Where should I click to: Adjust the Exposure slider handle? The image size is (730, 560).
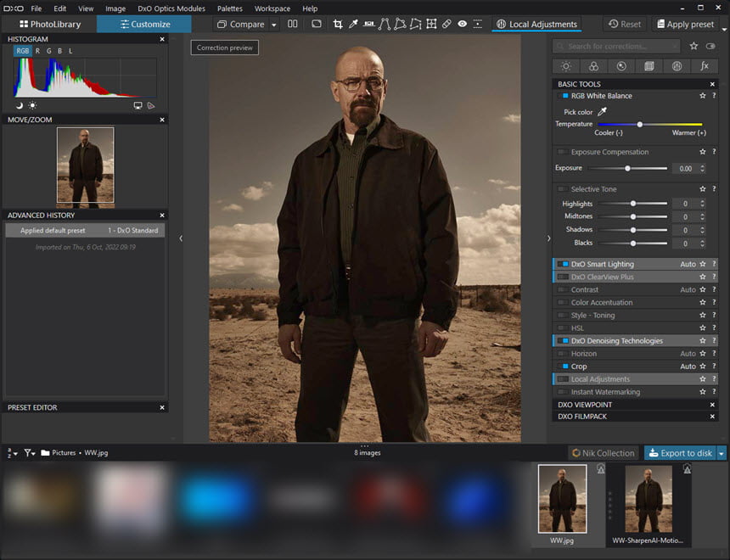(x=627, y=168)
